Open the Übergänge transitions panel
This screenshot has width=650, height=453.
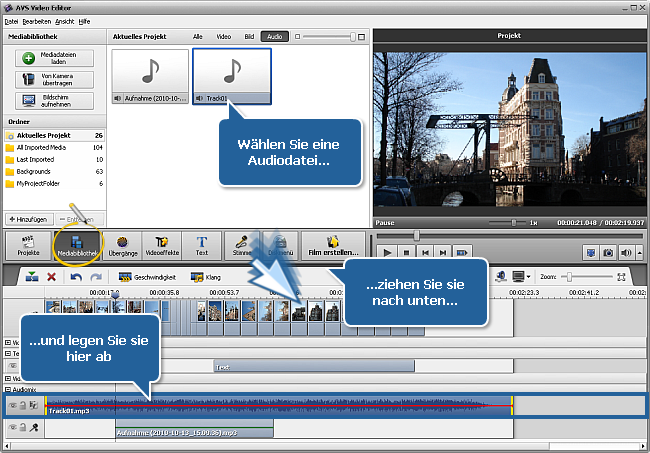[121, 246]
